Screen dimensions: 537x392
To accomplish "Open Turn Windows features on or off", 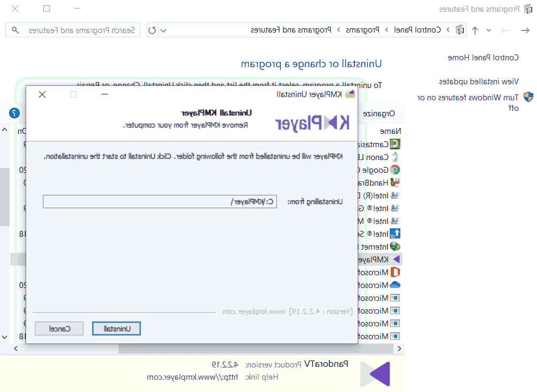I will pos(468,102).
